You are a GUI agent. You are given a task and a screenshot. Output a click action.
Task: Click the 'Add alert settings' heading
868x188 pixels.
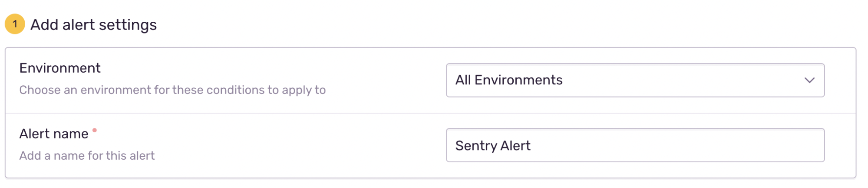click(x=93, y=25)
